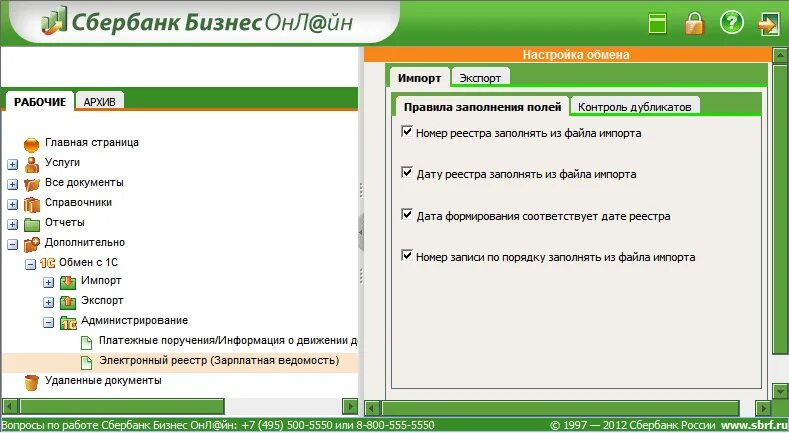Switch to the РАБОЧИЕ tab
The image size is (789, 433).
(40, 102)
